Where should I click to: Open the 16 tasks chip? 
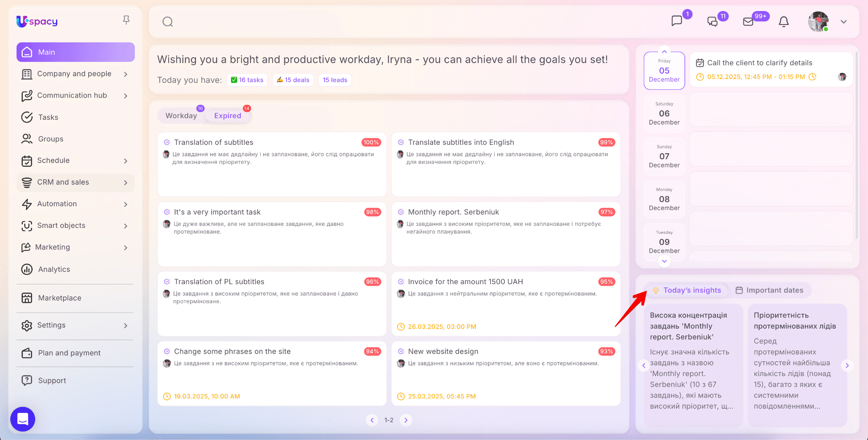247,80
